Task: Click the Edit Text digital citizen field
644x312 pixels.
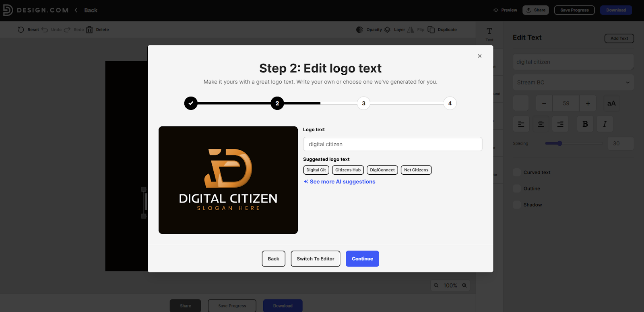Action: [x=573, y=62]
